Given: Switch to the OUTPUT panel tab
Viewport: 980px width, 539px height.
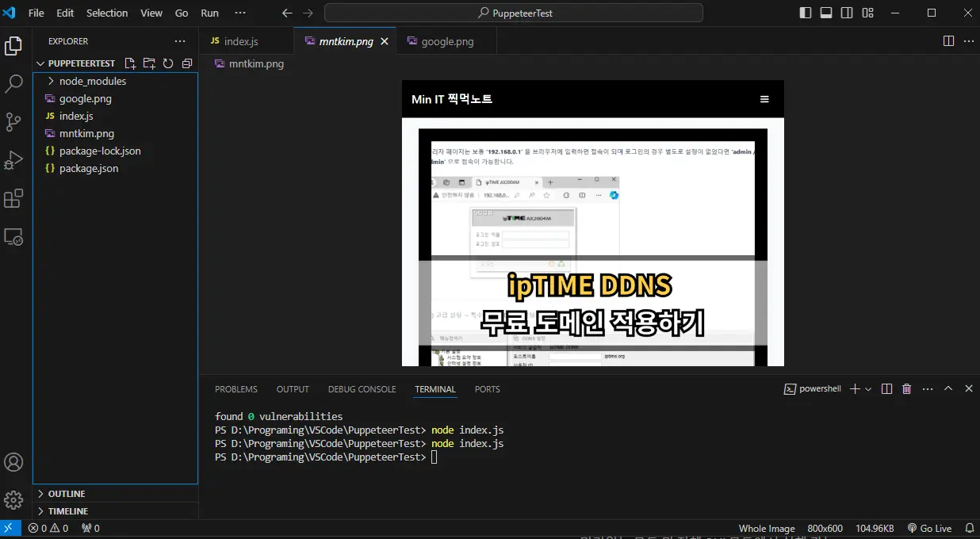Looking at the screenshot, I should tap(293, 389).
